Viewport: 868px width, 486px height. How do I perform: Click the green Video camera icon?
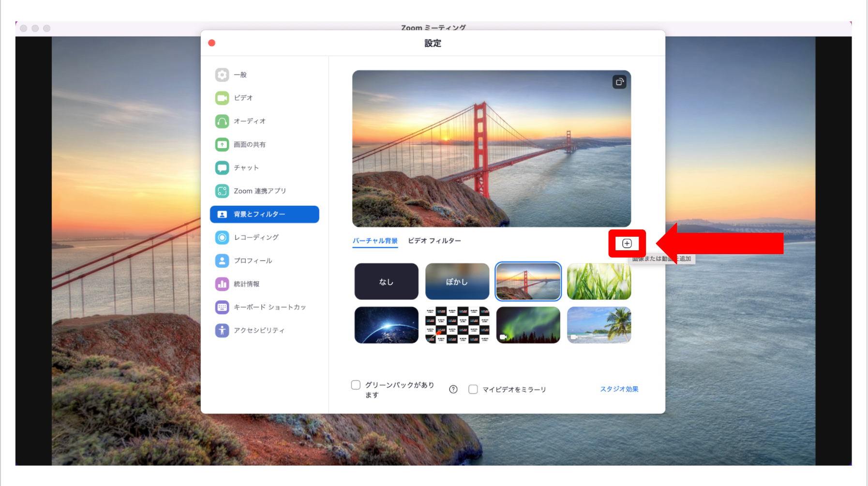point(222,98)
